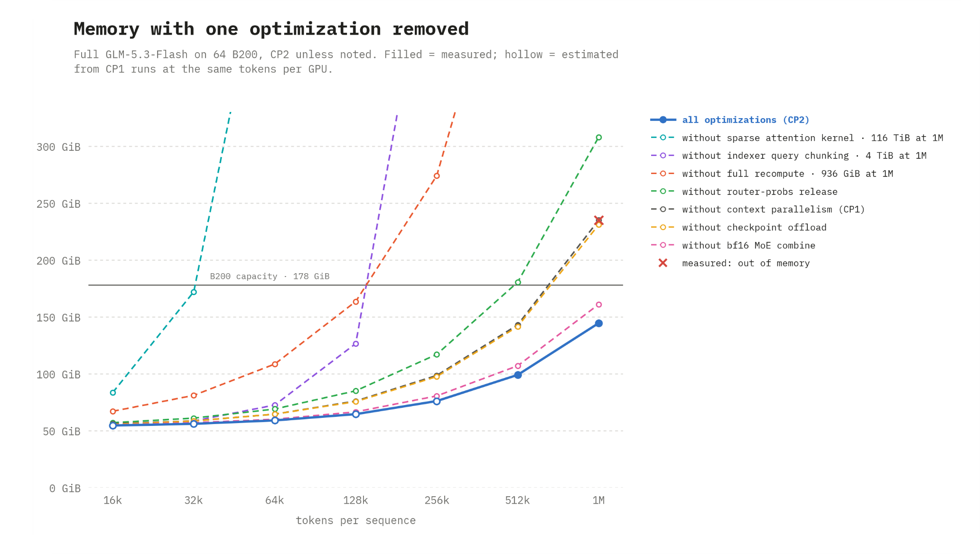Click the 'B200 capacity · 178 GiB' annotation
The image size is (980, 554).
(270, 277)
